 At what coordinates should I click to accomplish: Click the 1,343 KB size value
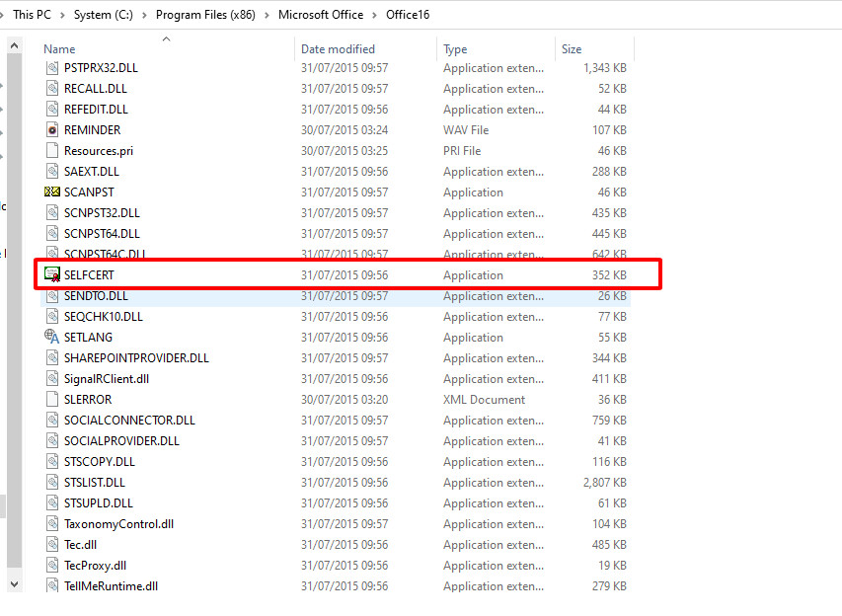click(x=605, y=68)
